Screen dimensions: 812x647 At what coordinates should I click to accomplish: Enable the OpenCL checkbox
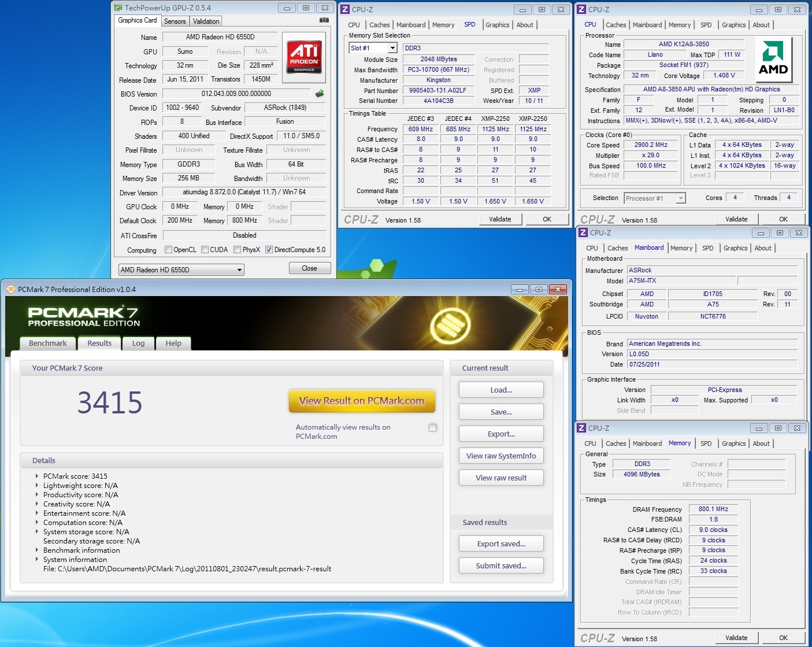pyautogui.click(x=169, y=250)
